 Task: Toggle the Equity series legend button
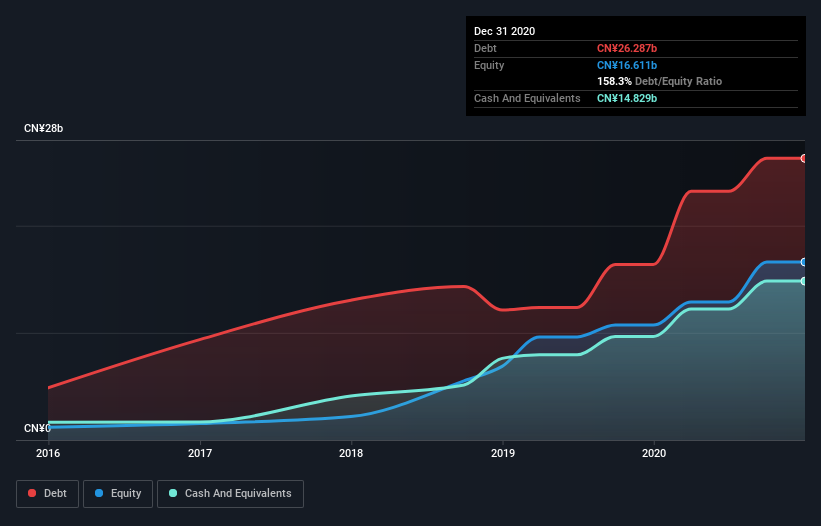[x=118, y=494]
